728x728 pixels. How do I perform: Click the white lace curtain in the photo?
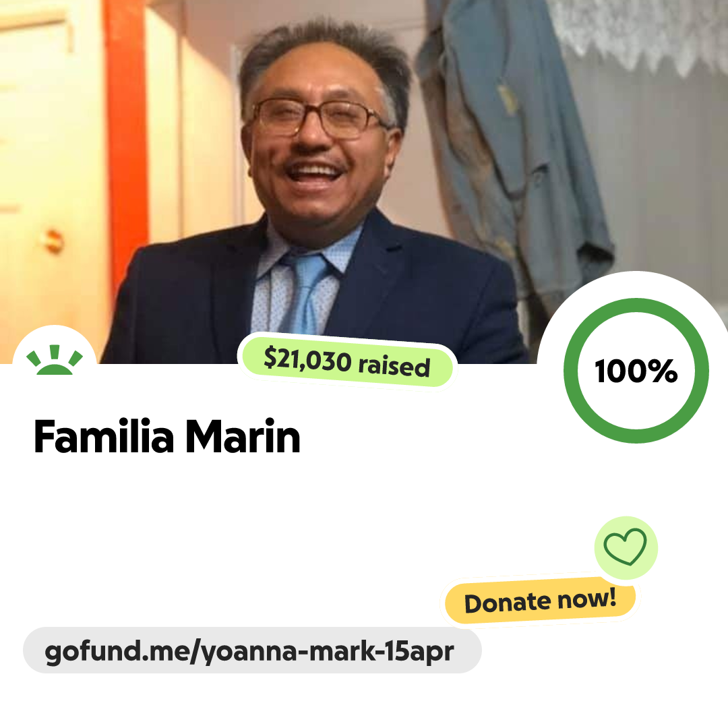click(641, 32)
